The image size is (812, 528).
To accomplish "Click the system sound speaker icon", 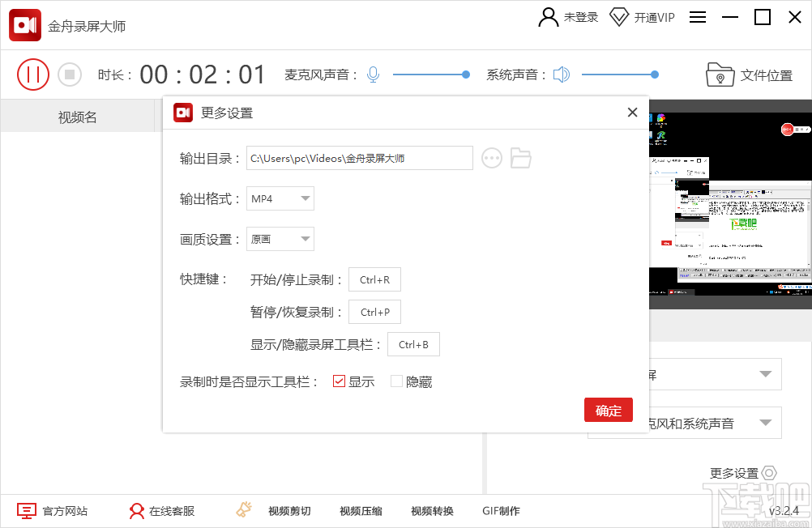I will coord(561,74).
